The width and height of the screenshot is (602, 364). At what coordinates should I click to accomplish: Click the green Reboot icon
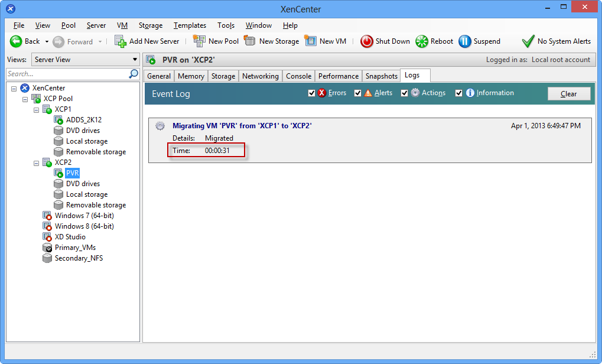pos(422,41)
